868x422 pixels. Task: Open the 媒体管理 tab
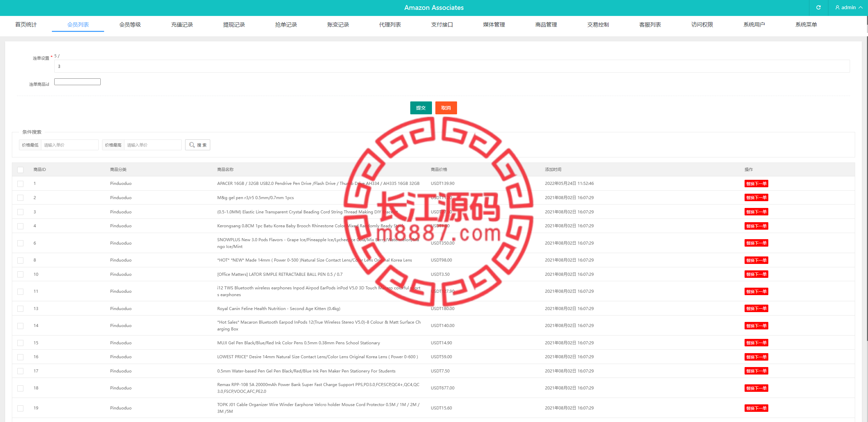coord(494,24)
